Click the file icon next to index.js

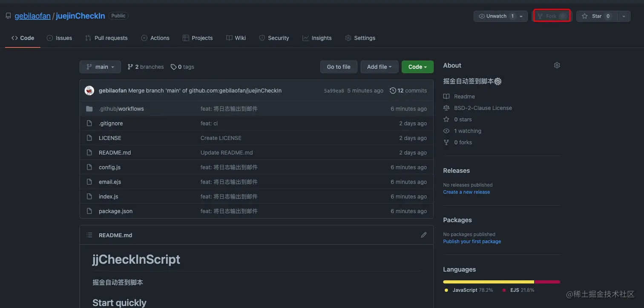pyautogui.click(x=89, y=196)
